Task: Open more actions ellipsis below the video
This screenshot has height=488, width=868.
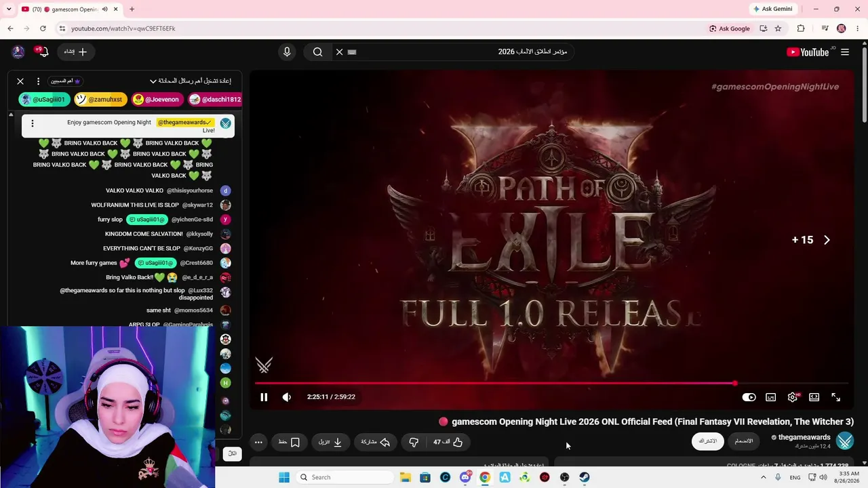Action: [x=258, y=442]
